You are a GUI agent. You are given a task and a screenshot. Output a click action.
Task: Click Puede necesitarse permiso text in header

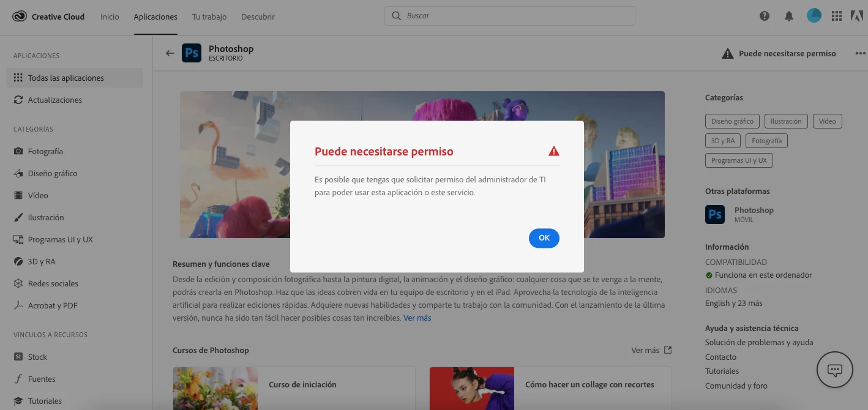[x=787, y=54]
